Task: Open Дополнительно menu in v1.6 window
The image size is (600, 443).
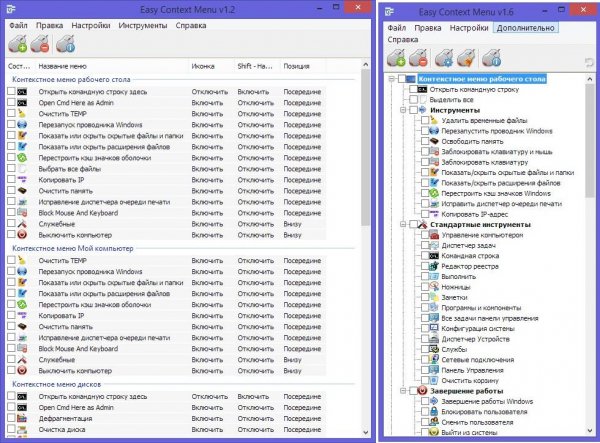Action: coord(525,28)
